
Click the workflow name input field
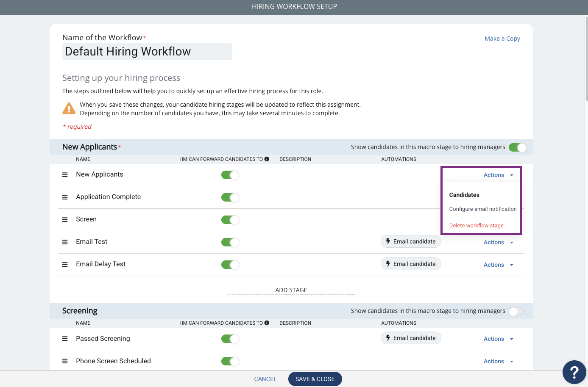pyautogui.click(x=147, y=52)
